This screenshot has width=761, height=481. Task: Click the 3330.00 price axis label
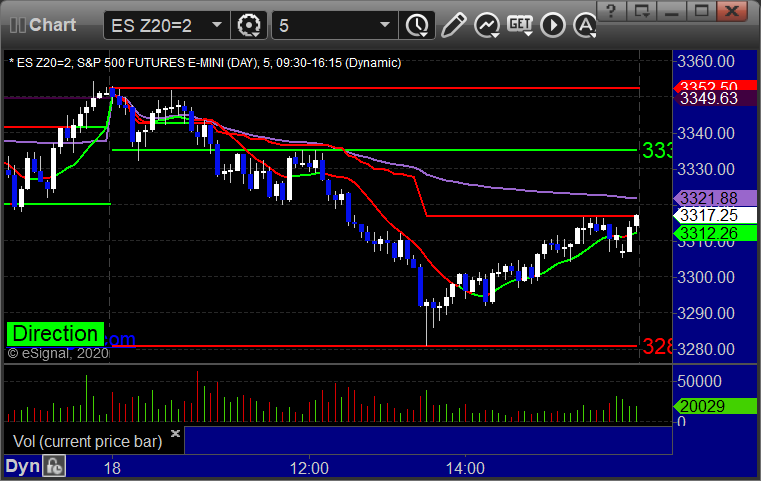(x=706, y=169)
